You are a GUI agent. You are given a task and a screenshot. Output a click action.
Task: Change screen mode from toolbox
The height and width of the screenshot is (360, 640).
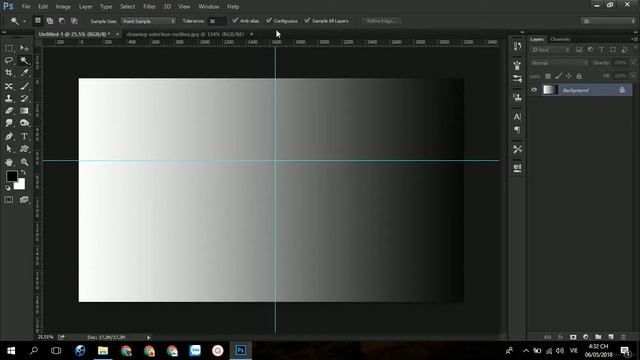tap(24, 200)
